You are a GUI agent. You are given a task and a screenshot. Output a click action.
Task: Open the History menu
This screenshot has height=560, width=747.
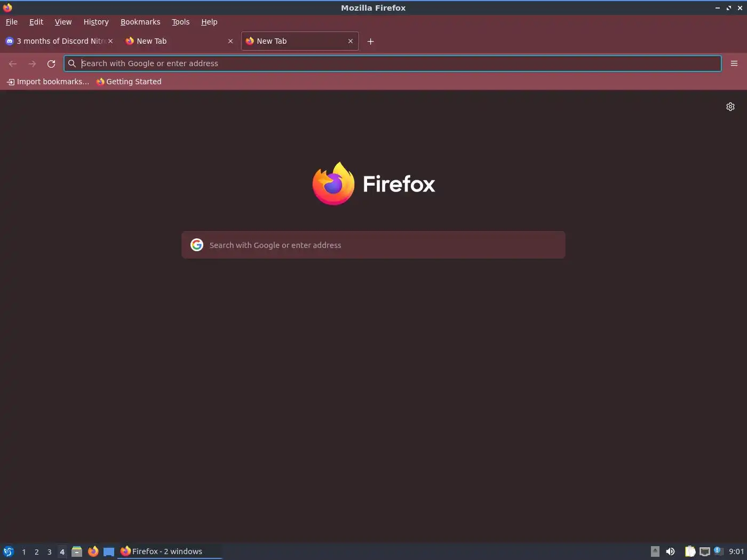(x=96, y=22)
